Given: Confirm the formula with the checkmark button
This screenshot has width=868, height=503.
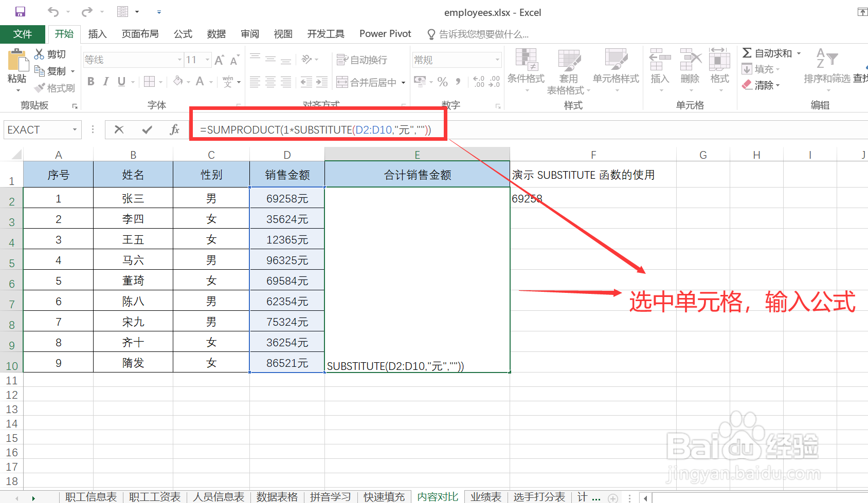Looking at the screenshot, I should click(147, 129).
